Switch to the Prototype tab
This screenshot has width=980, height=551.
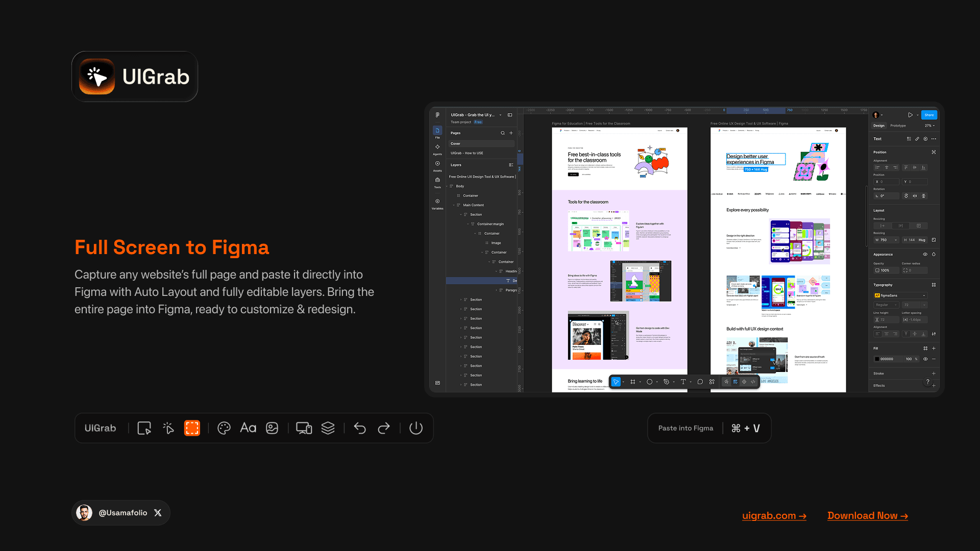pyautogui.click(x=898, y=126)
